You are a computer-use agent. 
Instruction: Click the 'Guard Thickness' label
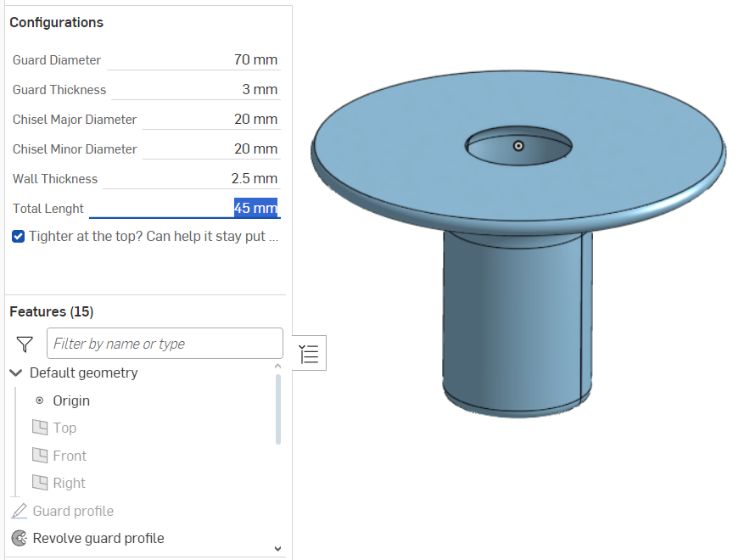[x=59, y=90]
